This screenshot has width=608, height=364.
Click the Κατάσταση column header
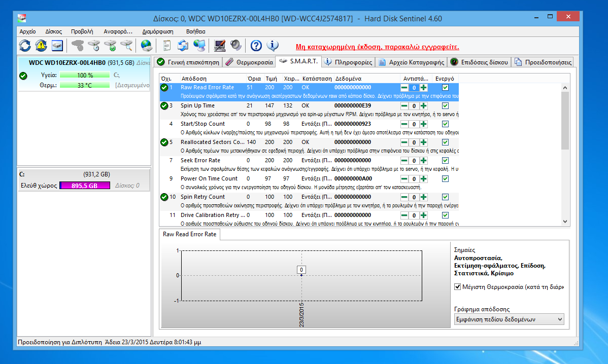point(317,79)
